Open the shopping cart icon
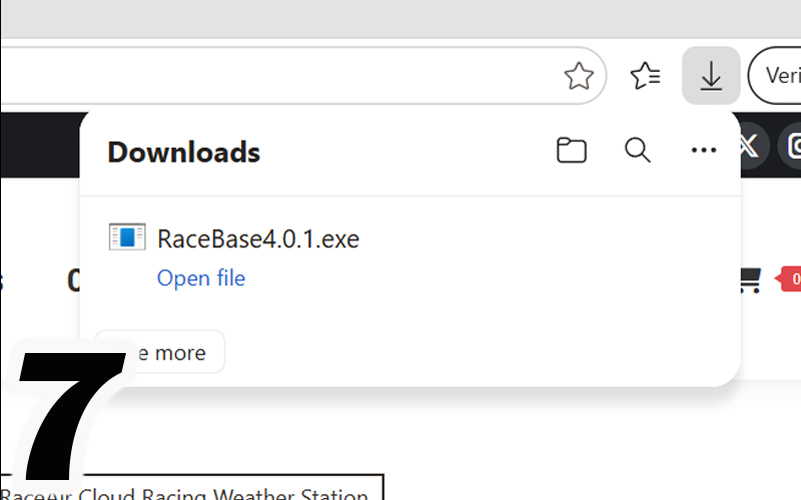 (x=750, y=280)
